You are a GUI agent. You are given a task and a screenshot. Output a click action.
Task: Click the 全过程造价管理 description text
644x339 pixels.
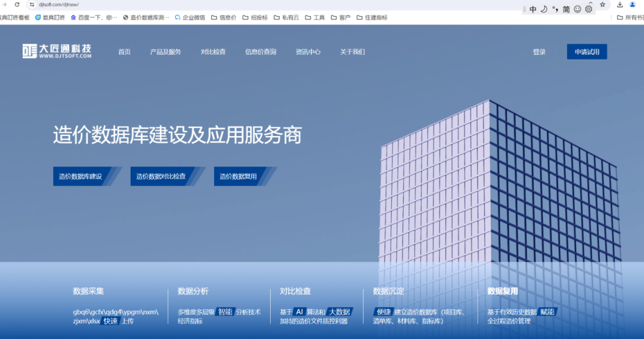(509, 321)
